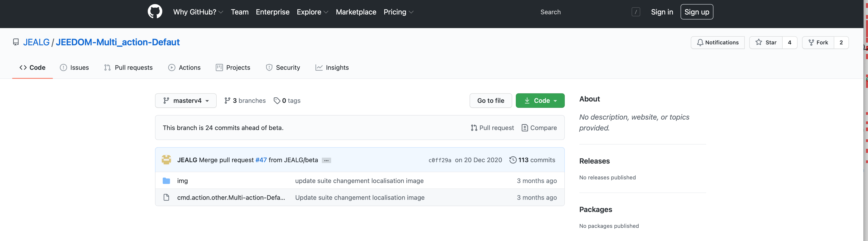
Task: Open the JEALG avatar thumbnail in commit row
Action: pos(166,160)
